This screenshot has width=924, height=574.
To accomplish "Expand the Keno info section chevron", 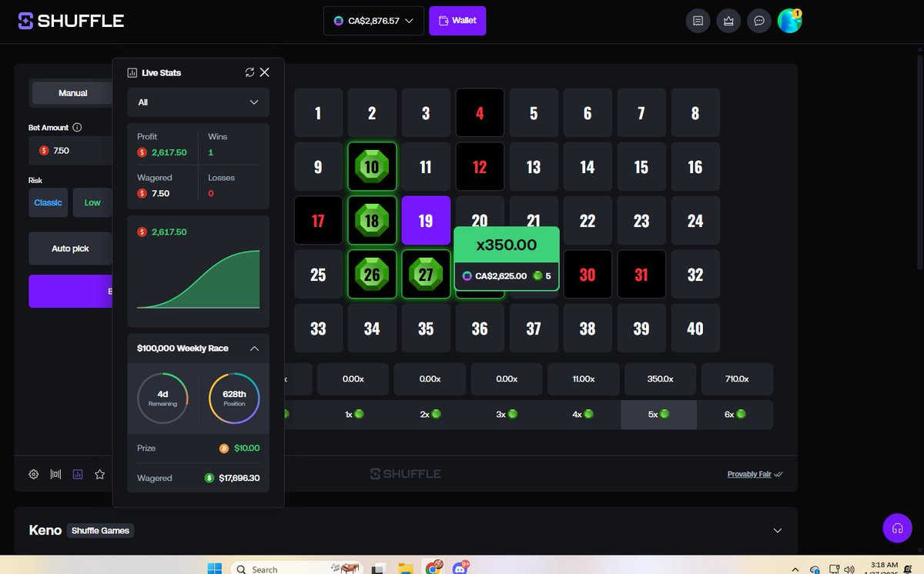I will point(778,530).
